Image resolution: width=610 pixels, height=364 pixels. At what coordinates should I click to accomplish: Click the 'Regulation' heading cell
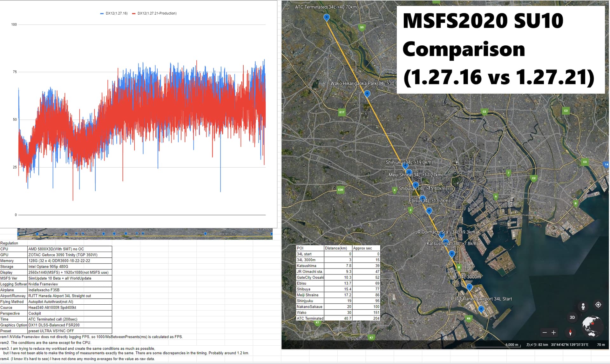(9, 243)
